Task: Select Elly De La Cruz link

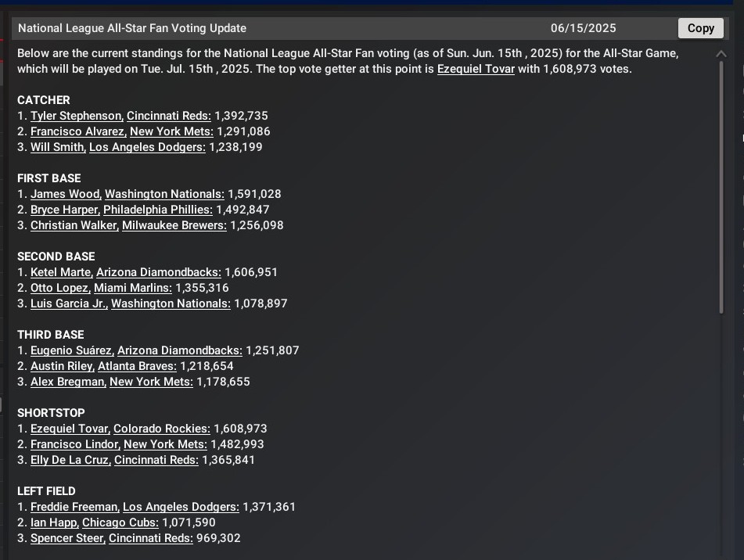Action: tap(70, 460)
